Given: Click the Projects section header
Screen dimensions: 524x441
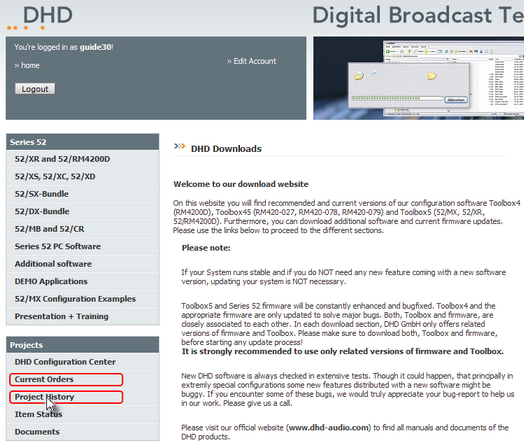Looking at the screenshot, I should pos(83,345).
